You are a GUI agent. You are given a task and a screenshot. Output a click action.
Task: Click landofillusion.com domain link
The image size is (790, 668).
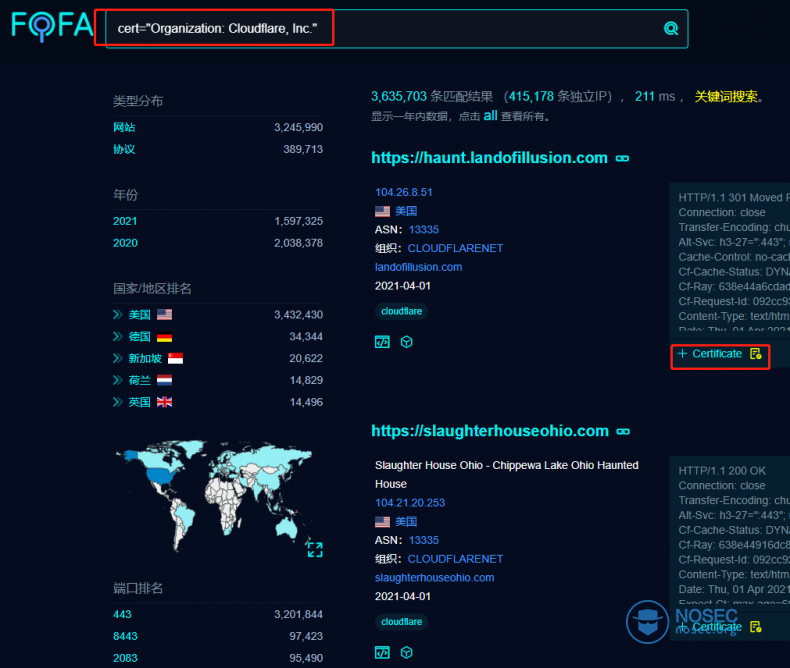pyautogui.click(x=418, y=267)
